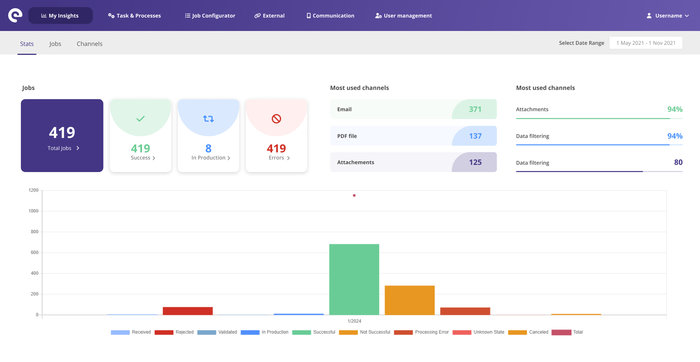Open the Job Configurator menu
This screenshot has height=362, width=700.
pos(210,16)
